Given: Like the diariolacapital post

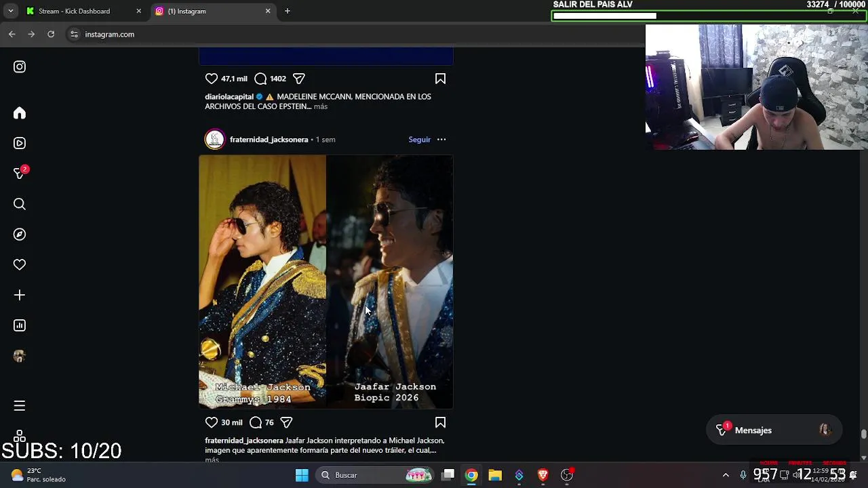Looking at the screenshot, I should tap(212, 79).
